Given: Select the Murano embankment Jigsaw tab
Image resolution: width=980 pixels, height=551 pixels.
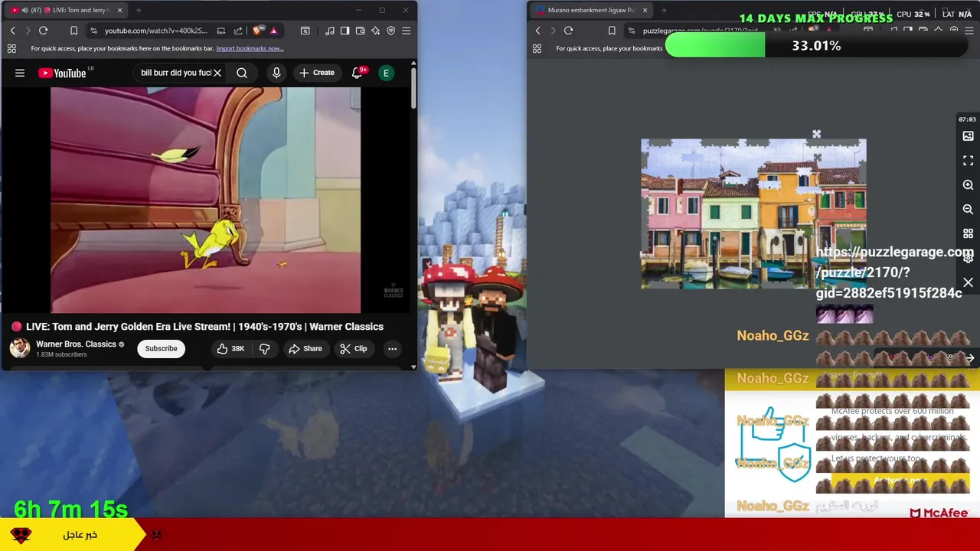Looking at the screenshot, I should [590, 10].
